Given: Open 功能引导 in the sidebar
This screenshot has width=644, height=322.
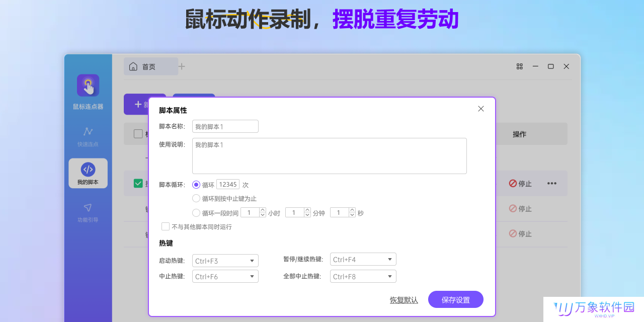Looking at the screenshot, I should (x=88, y=212).
